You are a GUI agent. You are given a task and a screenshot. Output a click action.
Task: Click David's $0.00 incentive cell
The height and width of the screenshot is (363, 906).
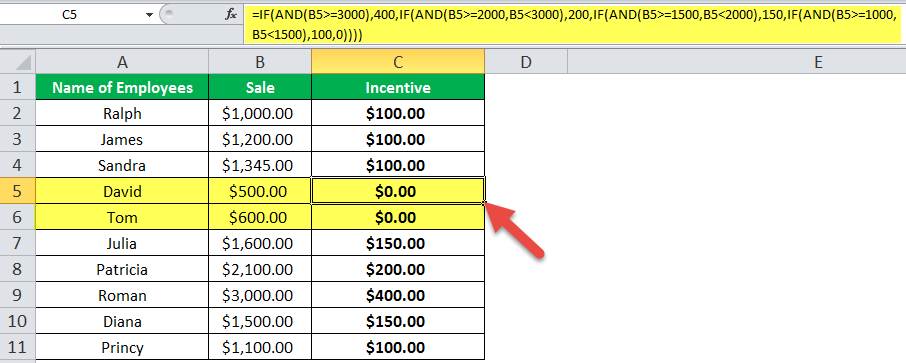[x=398, y=191]
